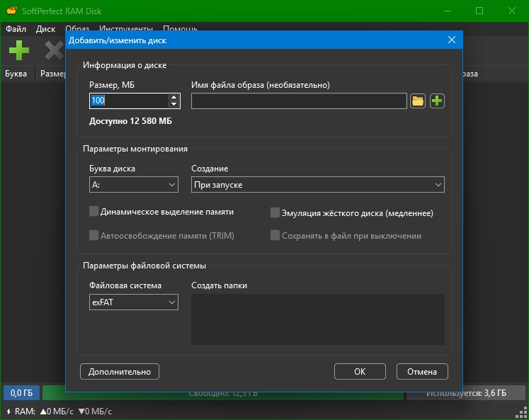The image size is (529, 420).
Task: Close the SoftPerfect RAM Disk main window
Action: (512, 11)
